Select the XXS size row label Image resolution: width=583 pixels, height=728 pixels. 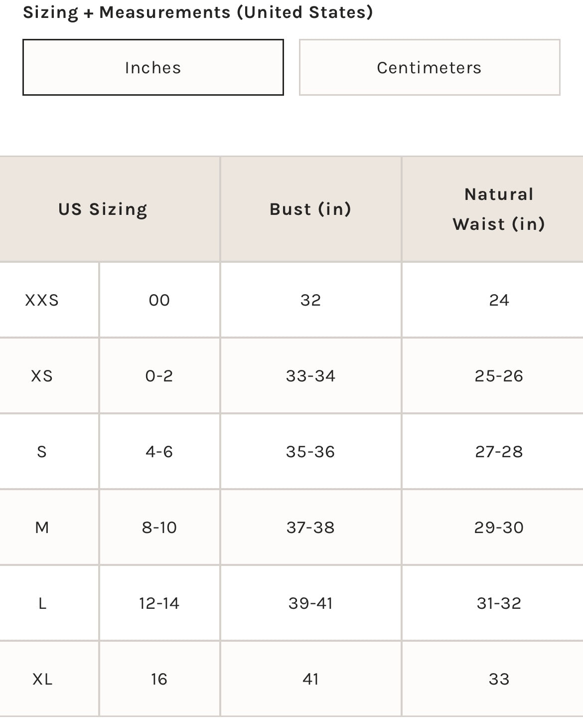[x=42, y=300]
